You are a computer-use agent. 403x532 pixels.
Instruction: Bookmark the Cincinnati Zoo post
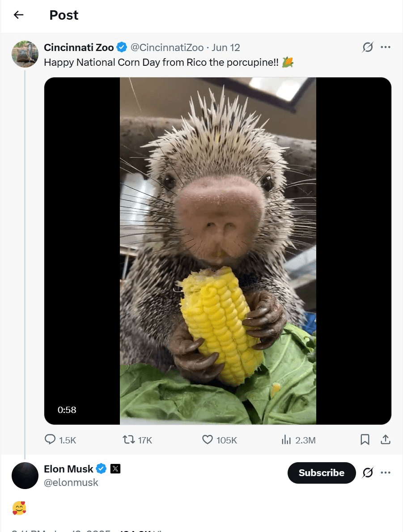coord(365,440)
